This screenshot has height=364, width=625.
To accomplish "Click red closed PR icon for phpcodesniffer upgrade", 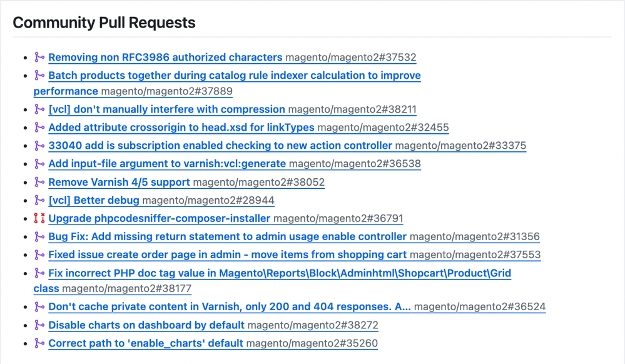I will [39, 218].
